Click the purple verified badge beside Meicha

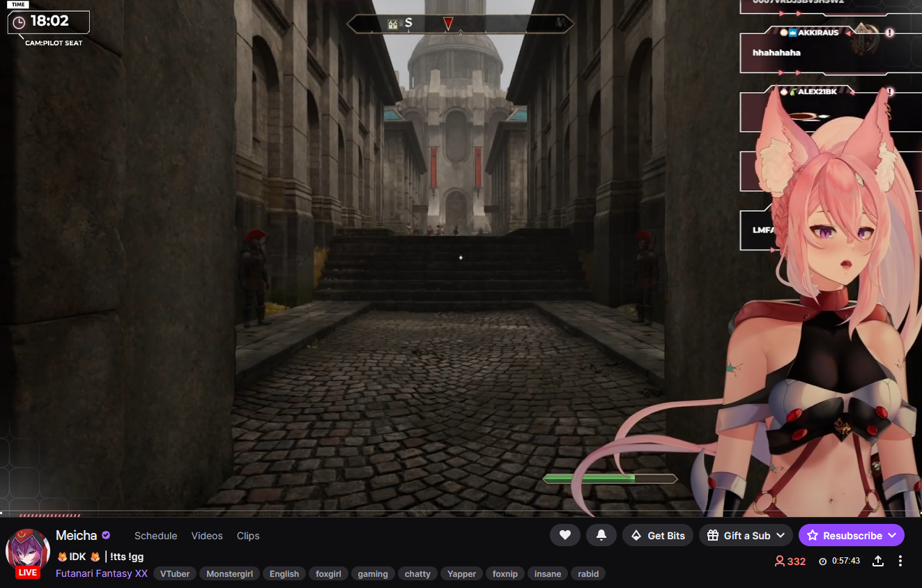106,535
